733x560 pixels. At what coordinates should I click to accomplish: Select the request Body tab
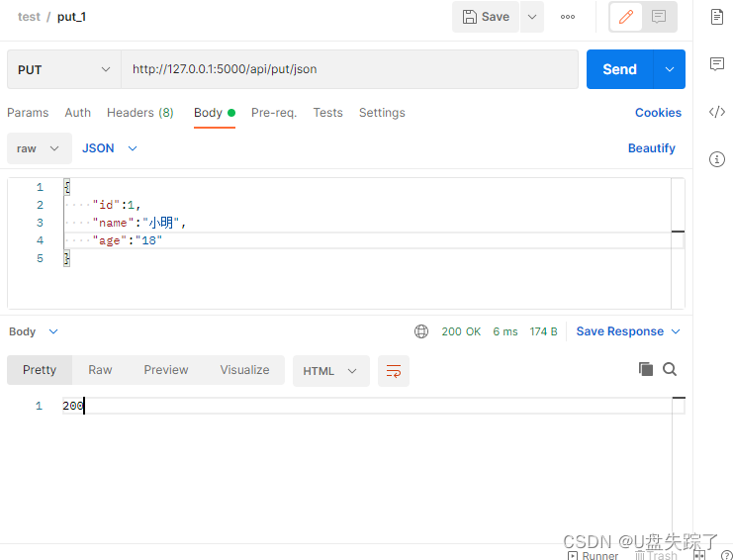click(x=214, y=113)
